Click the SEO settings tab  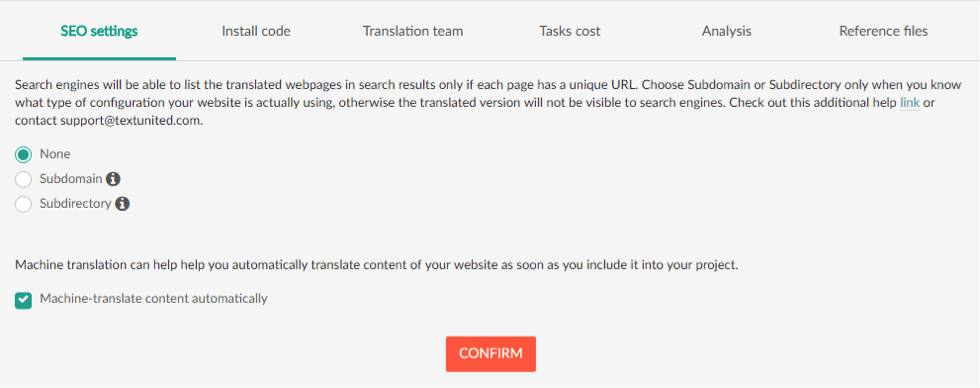(x=99, y=31)
